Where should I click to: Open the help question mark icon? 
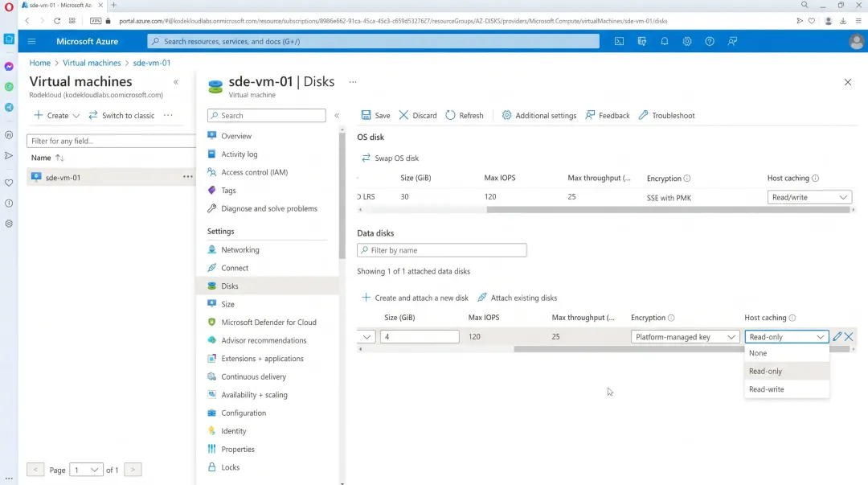click(710, 41)
